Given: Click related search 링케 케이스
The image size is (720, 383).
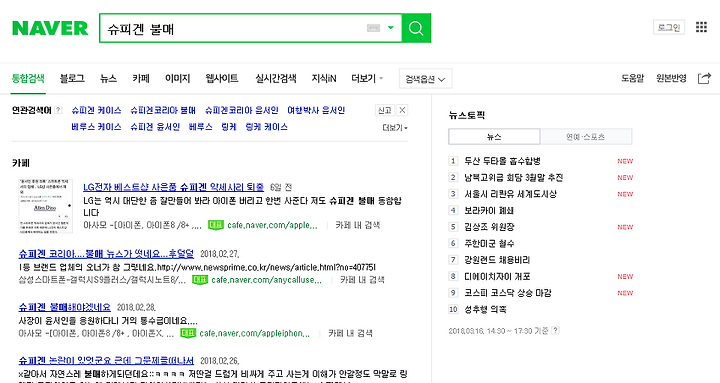Looking at the screenshot, I should 266,127.
